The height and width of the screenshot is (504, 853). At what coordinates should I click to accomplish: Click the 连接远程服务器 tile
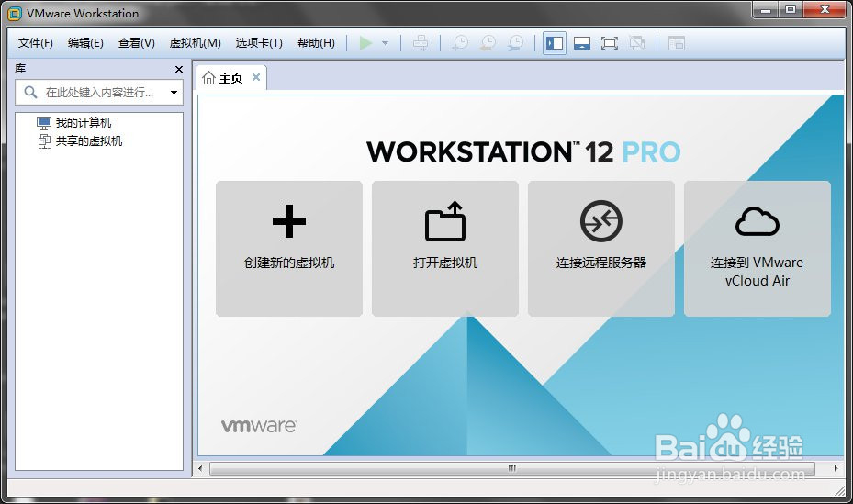point(601,249)
